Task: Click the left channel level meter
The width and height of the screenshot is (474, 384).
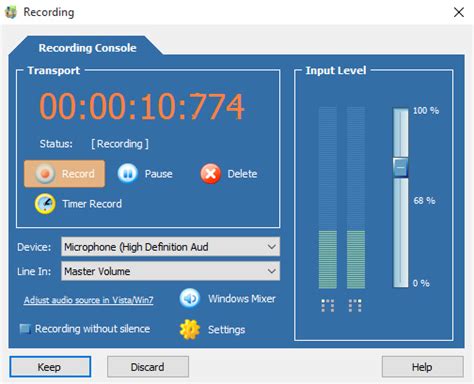Action: click(x=328, y=198)
